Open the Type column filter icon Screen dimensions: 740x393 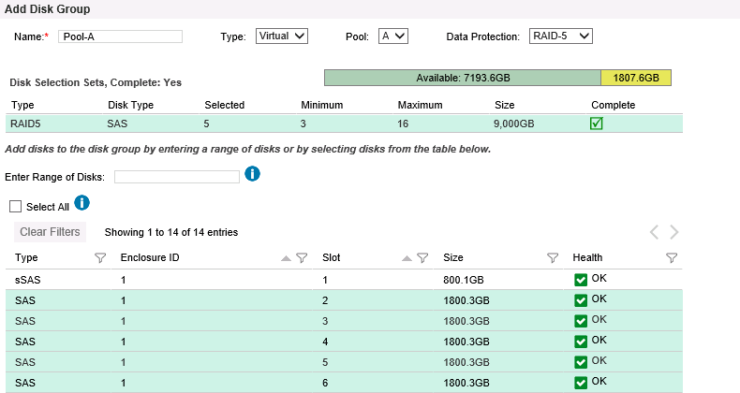(100, 258)
